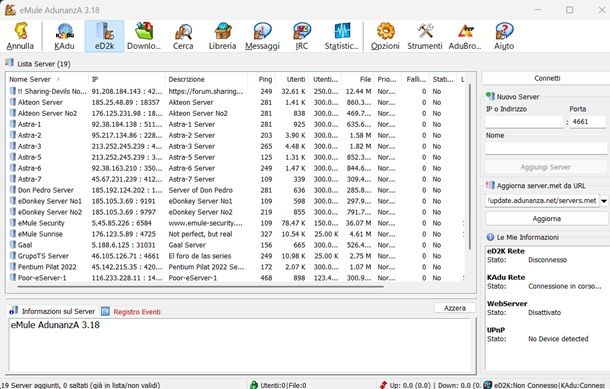Select the Astra-6 server row
The height and width of the screenshot is (389, 610).
[x=236, y=168]
